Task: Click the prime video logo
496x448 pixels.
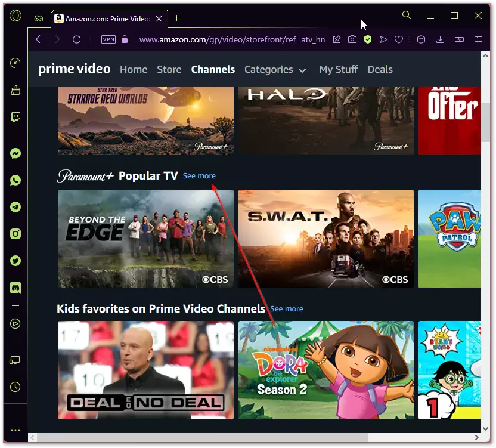Action: (x=75, y=69)
